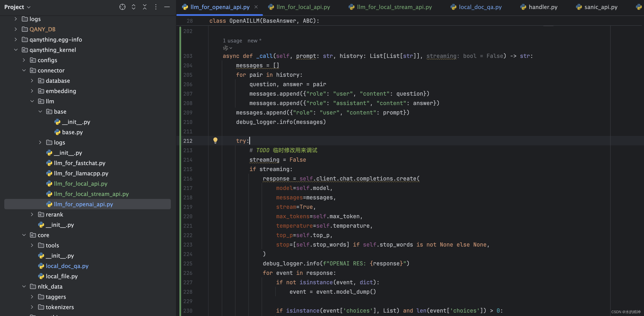Screen dimensions: 644x316
Task: Click the Expand Selected icon in Project toolbar
Action: 134,7
